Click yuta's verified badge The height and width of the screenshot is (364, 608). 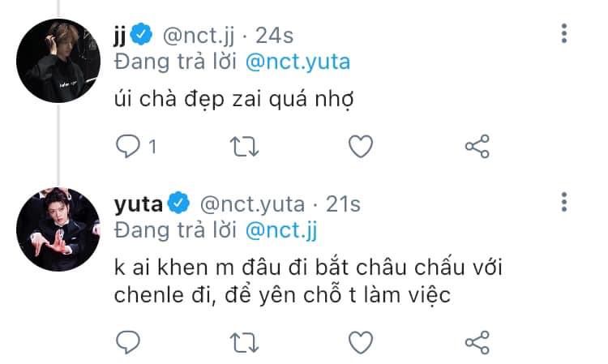point(178,203)
